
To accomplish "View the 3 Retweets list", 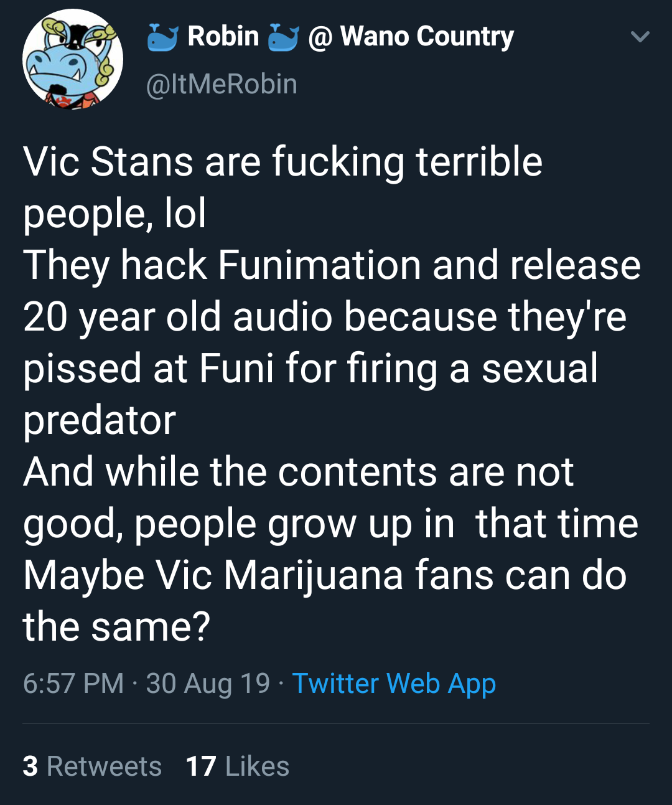I will point(92,766).
